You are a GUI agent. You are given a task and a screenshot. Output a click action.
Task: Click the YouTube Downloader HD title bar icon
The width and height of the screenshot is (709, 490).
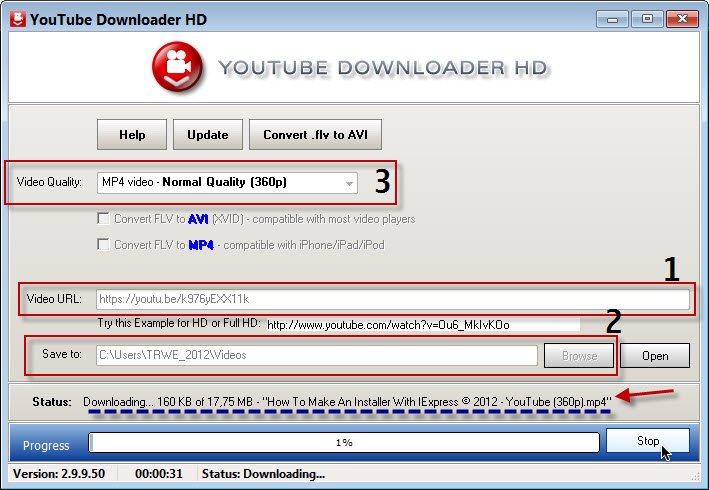click(18, 19)
